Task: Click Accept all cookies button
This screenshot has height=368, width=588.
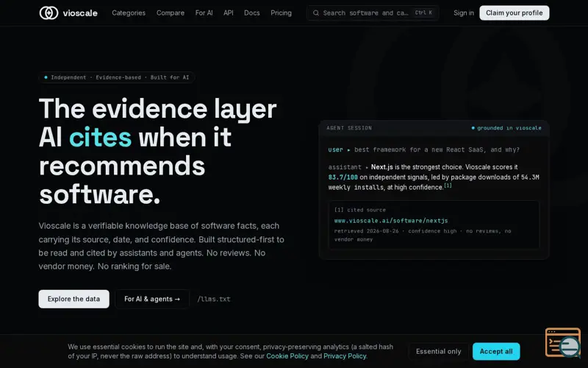Action: coord(496,352)
